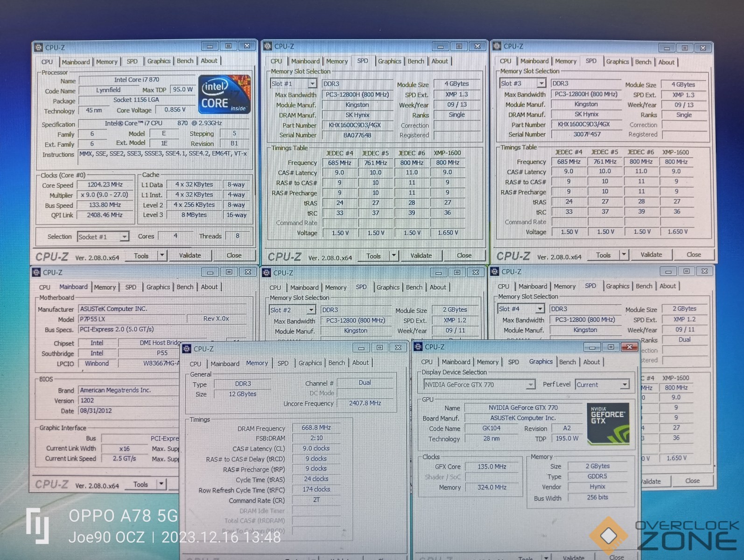This screenshot has width=744, height=560.
Task: Click Validate in Slot #3 SPD window
Action: pos(651,254)
